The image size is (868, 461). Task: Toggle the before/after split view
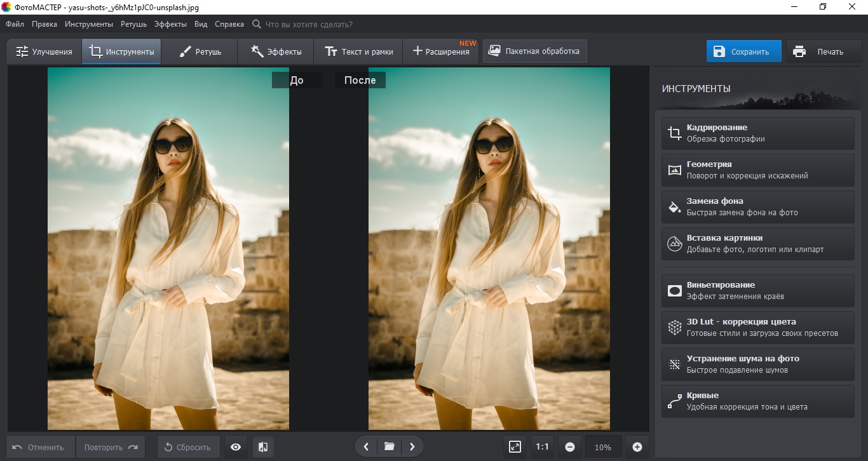click(263, 447)
